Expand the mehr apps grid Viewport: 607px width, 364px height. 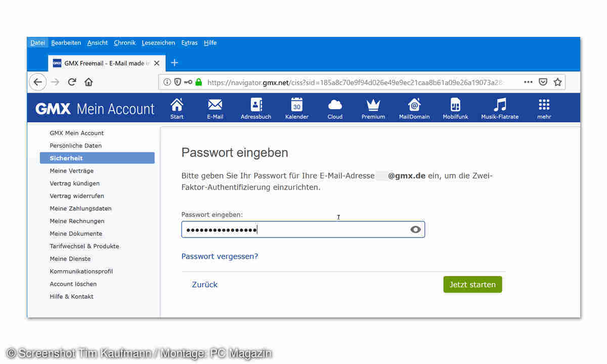click(544, 105)
